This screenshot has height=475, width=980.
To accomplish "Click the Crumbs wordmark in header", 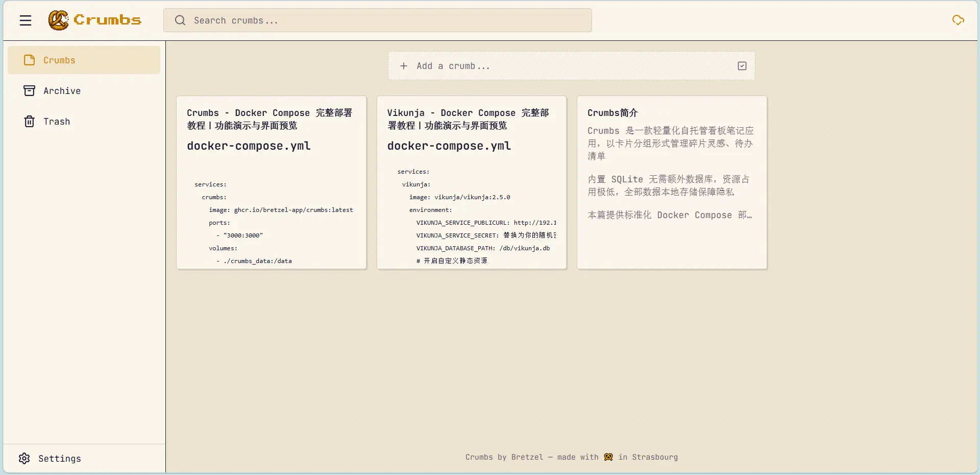I will point(108,20).
